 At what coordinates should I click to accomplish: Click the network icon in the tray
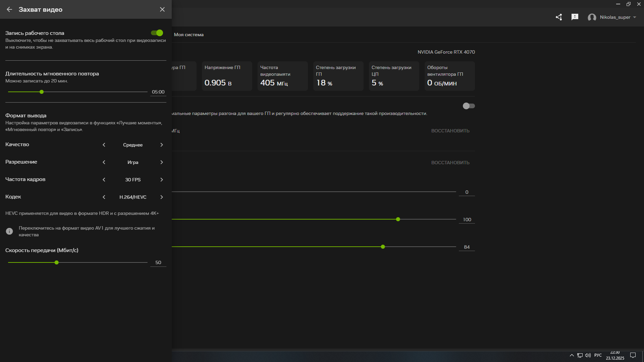click(x=580, y=355)
